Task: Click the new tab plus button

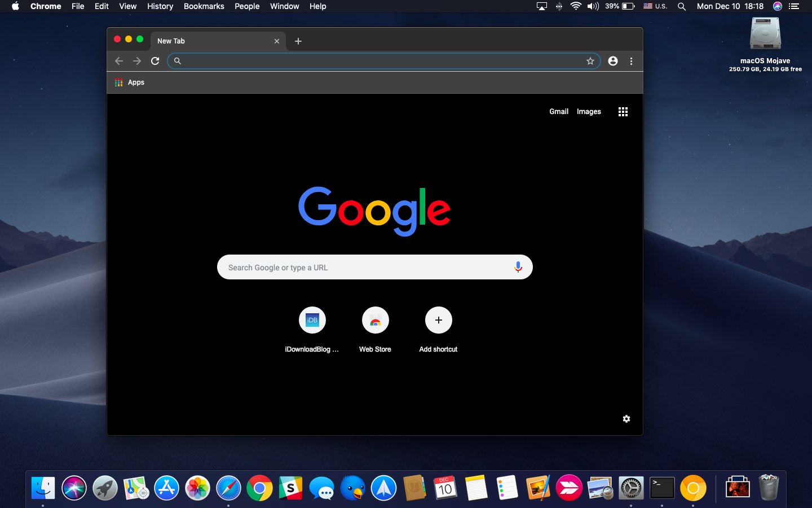Action: tap(298, 41)
